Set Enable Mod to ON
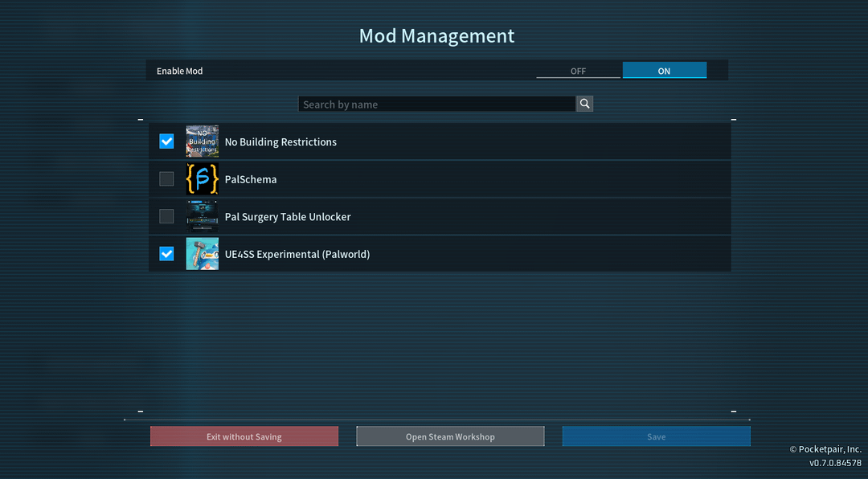The width and height of the screenshot is (868, 479). pos(664,71)
